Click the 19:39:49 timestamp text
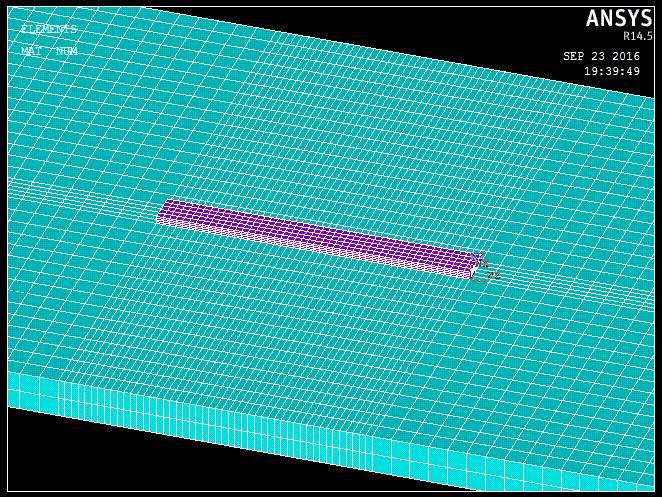The width and height of the screenshot is (662, 497). point(612,71)
